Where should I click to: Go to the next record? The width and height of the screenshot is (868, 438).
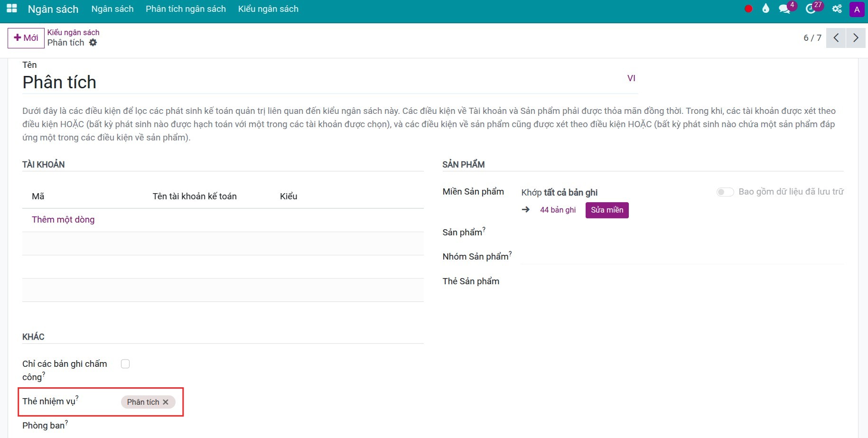click(856, 38)
